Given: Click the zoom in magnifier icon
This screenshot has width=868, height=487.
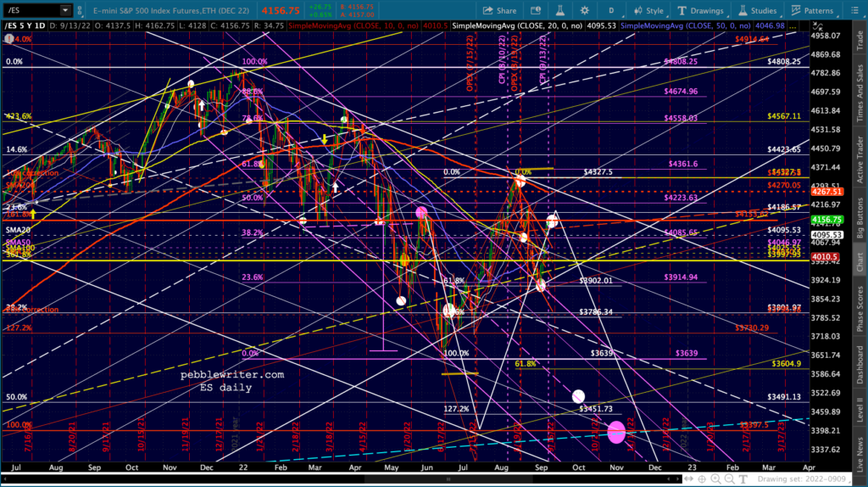Looking at the screenshot, I should [715, 479].
